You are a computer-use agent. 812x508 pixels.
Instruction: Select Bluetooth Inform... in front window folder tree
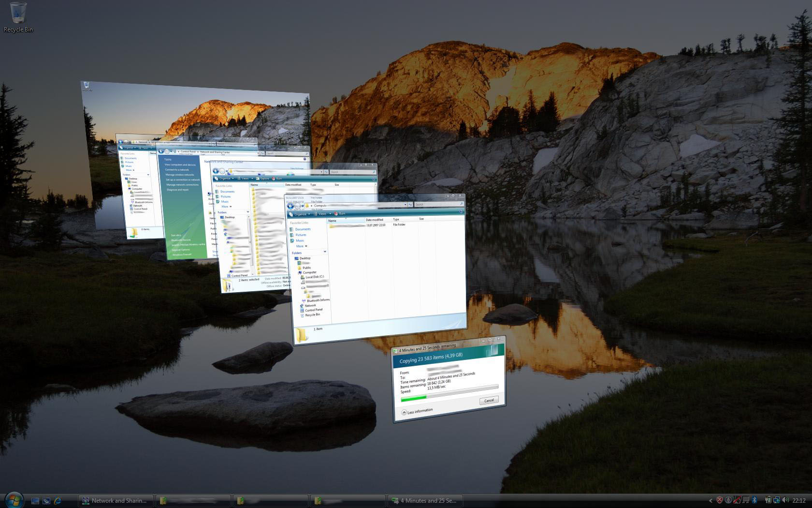(316, 300)
